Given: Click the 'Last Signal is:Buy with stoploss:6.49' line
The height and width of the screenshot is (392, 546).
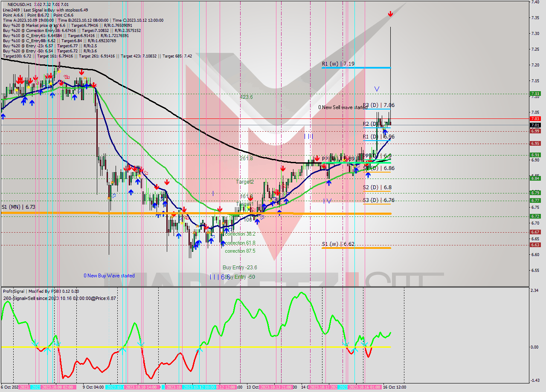Looking at the screenshot, I should coord(56,9).
